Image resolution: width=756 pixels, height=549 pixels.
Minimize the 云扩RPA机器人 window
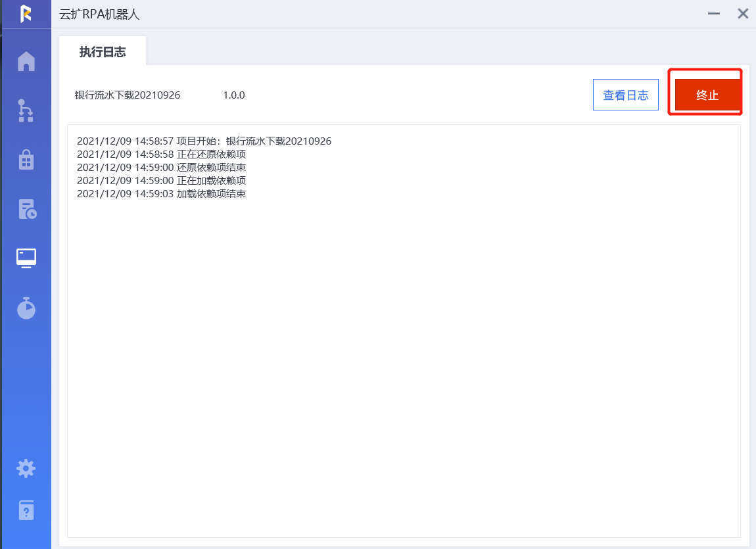pyautogui.click(x=714, y=13)
